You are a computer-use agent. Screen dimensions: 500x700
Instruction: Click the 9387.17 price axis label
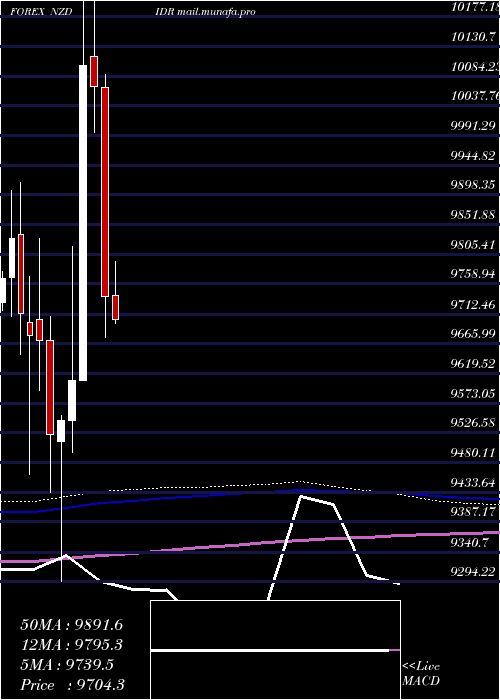point(473,512)
